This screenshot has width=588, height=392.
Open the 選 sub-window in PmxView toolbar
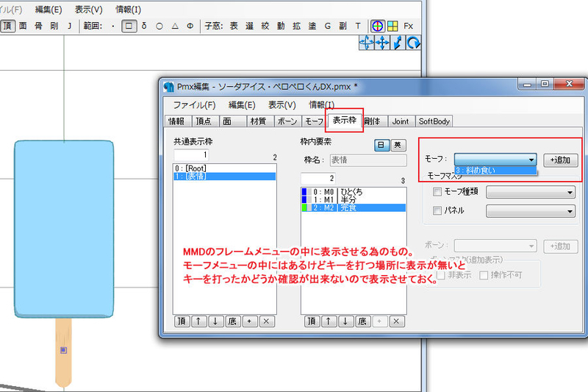(x=249, y=26)
